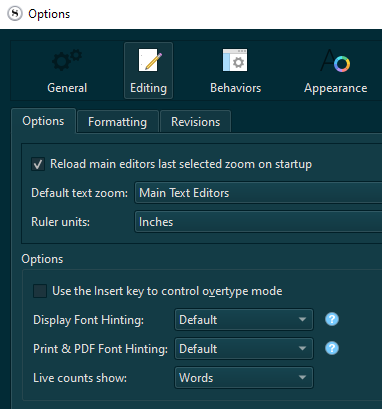This screenshot has width=382, height=409.
Task: Show help for Print & PDF Font Hinting
Action: click(x=332, y=348)
